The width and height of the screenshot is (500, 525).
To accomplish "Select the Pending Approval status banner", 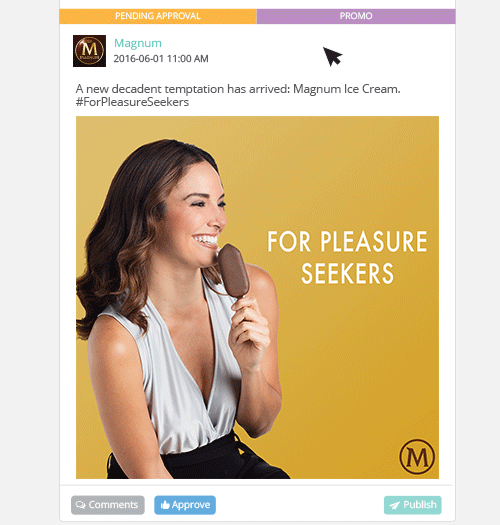I will 158,16.
